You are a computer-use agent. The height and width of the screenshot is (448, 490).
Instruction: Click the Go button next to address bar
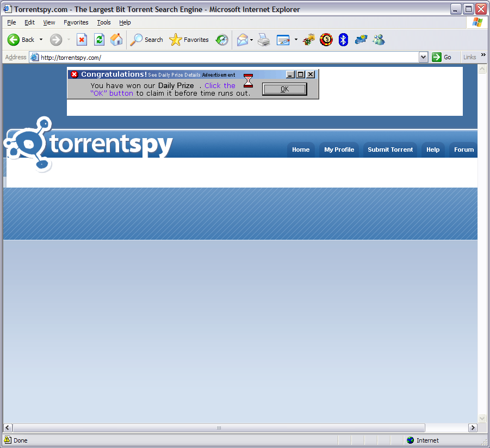pos(442,57)
